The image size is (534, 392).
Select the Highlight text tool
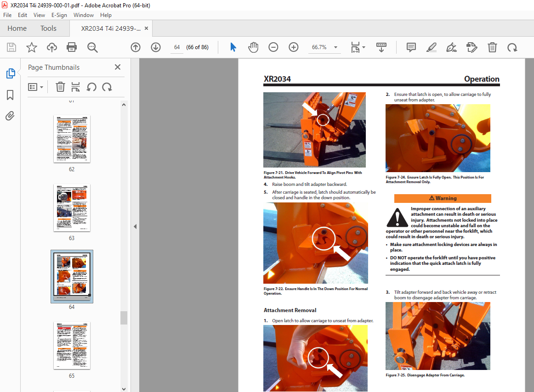(x=432, y=47)
